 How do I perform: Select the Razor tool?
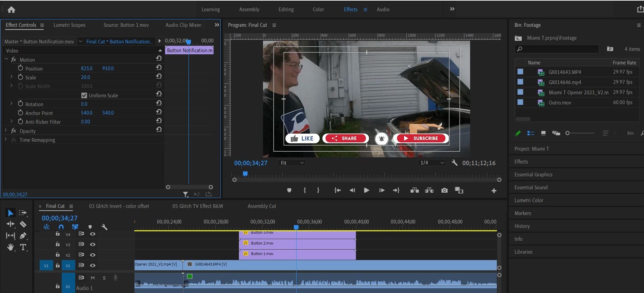[23, 224]
